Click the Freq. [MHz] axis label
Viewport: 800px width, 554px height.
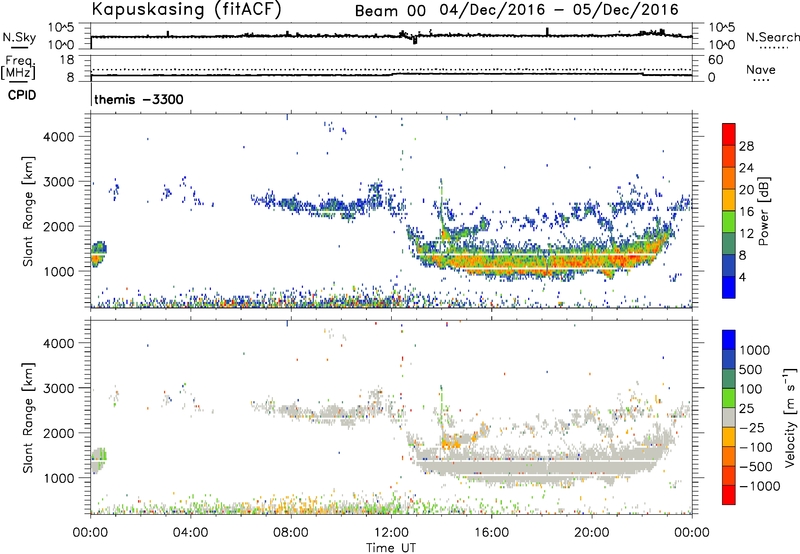[x=18, y=67]
